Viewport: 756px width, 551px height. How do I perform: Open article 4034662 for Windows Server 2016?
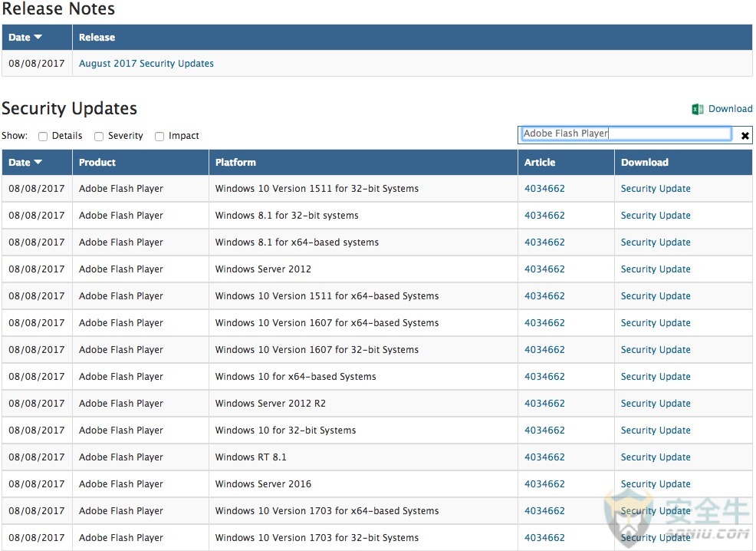544,484
